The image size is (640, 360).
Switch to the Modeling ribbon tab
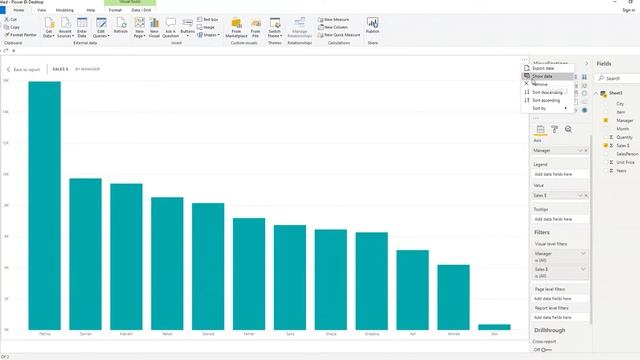[x=64, y=10]
